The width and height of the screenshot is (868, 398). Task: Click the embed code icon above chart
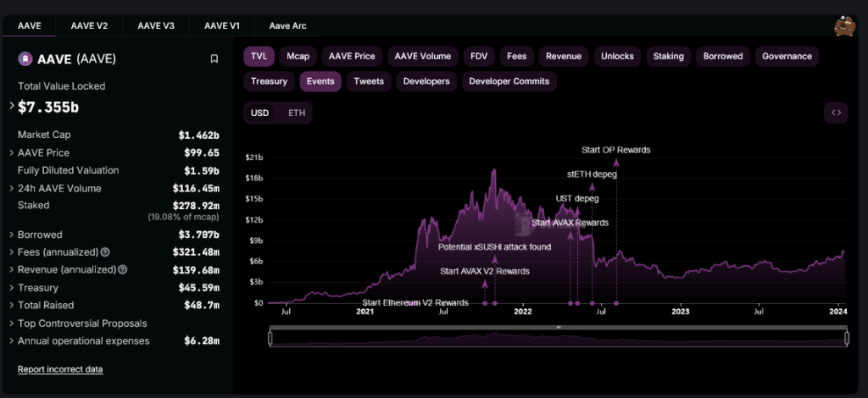click(x=836, y=113)
